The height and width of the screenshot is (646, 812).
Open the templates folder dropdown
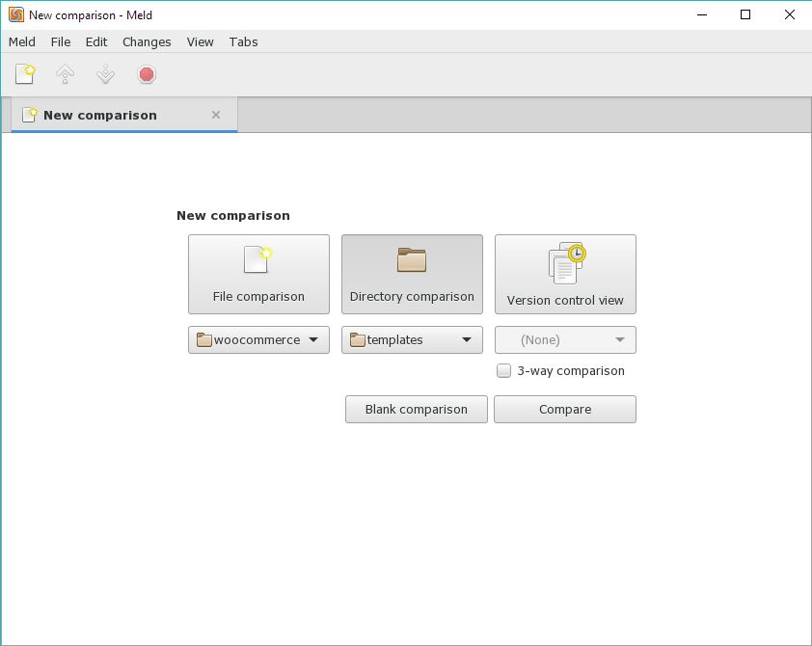(412, 340)
